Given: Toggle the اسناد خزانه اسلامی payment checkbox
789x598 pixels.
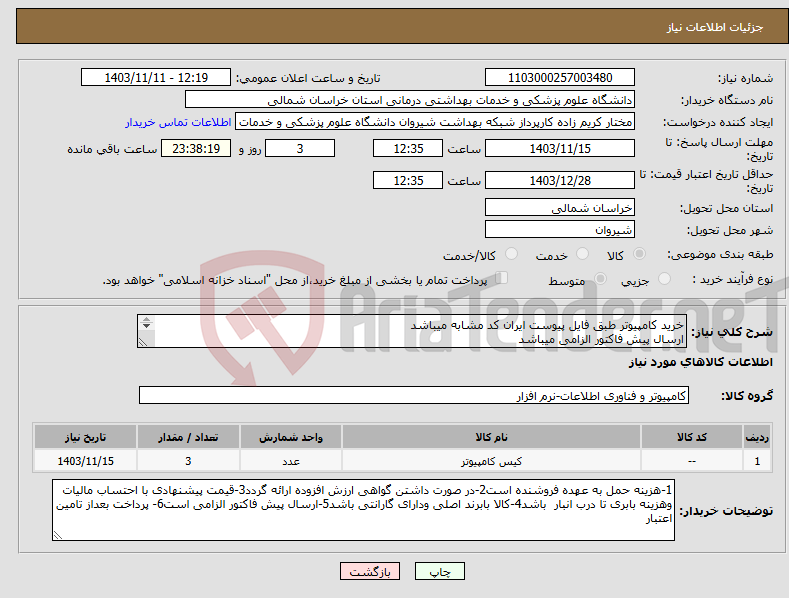Looking at the screenshot, I should 502,278.
